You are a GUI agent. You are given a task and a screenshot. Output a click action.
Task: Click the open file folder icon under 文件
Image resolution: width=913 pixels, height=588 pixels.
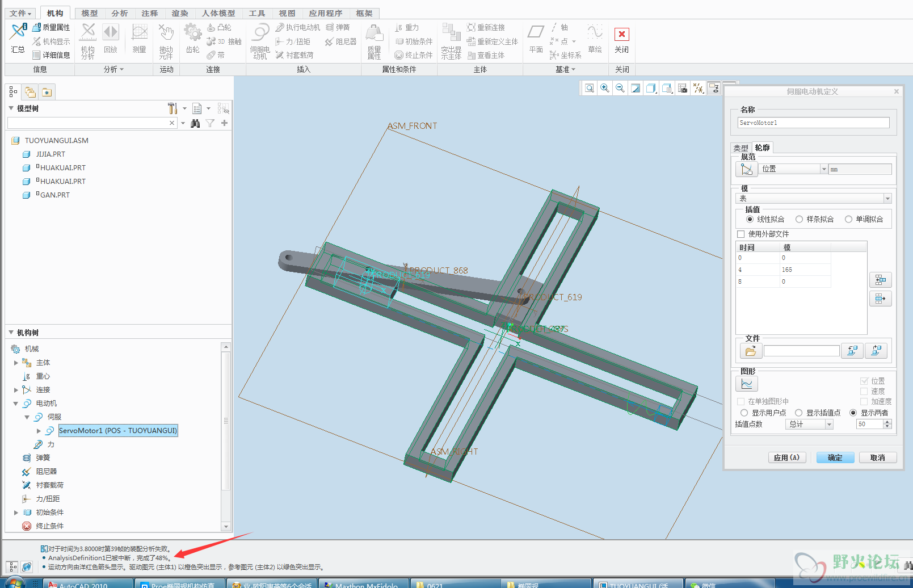coord(750,351)
